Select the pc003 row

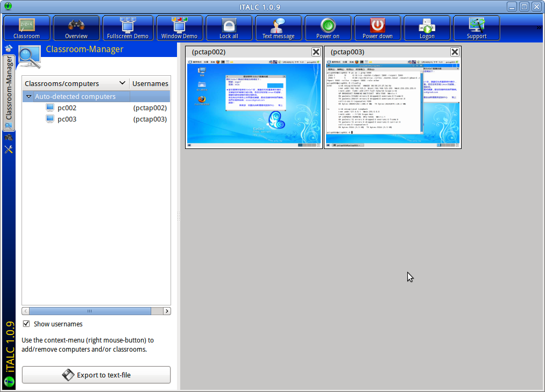click(96, 119)
